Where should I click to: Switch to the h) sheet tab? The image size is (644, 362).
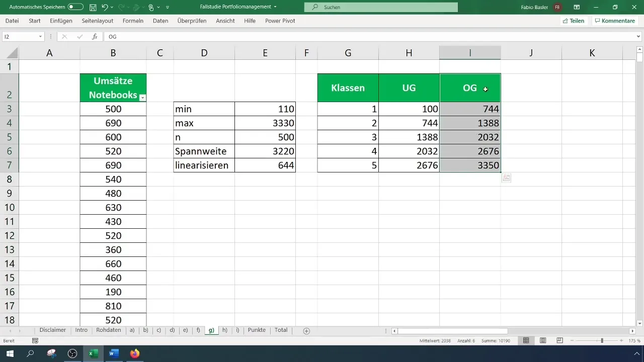coord(225,330)
